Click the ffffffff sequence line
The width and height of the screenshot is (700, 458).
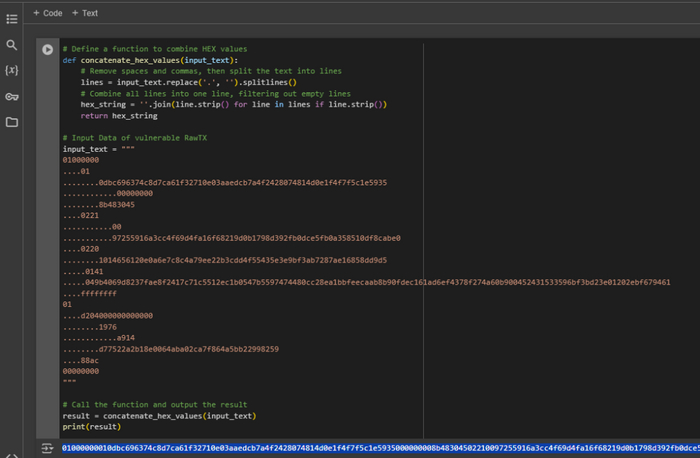83,293
